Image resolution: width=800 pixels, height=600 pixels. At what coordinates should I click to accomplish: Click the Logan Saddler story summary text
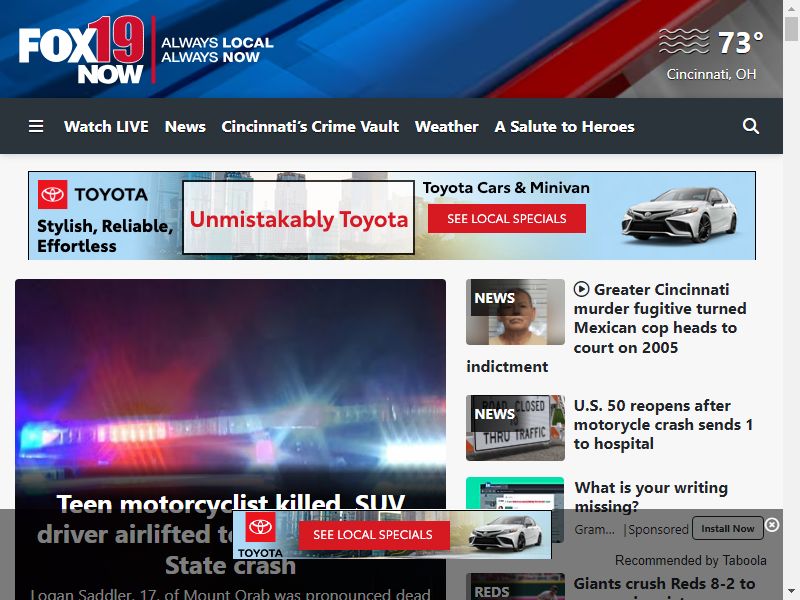(231, 594)
